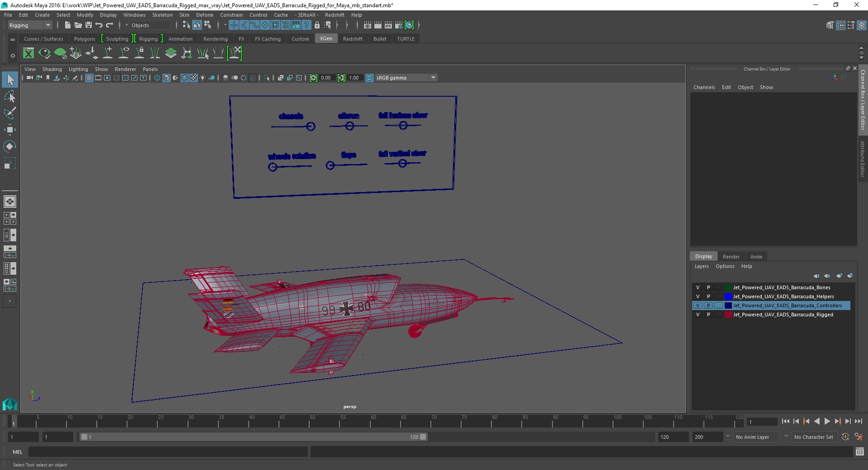Open Render Settings window
Image resolution: width=868 pixels, height=470 pixels.
tap(399, 25)
